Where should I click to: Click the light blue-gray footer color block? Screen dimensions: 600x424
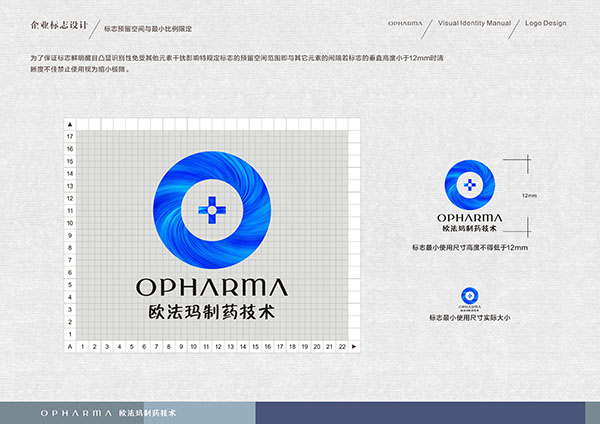[199, 413]
